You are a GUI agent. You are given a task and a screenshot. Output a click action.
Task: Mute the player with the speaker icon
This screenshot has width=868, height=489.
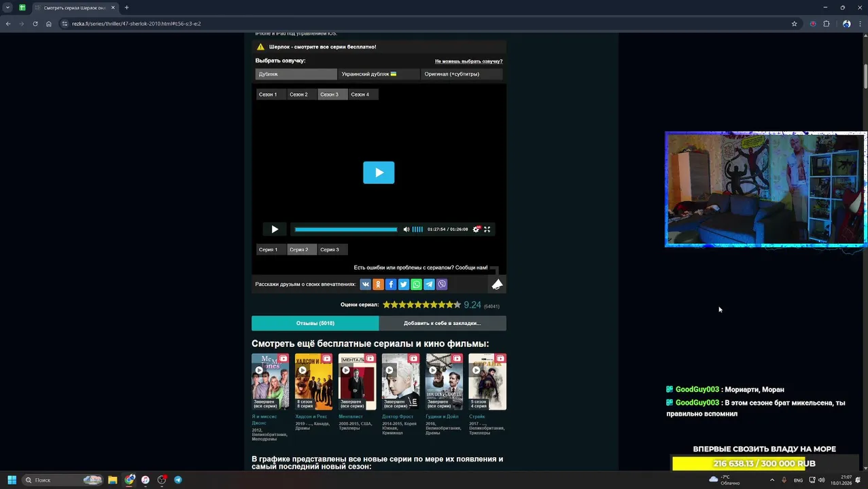click(x=406, y=230)
